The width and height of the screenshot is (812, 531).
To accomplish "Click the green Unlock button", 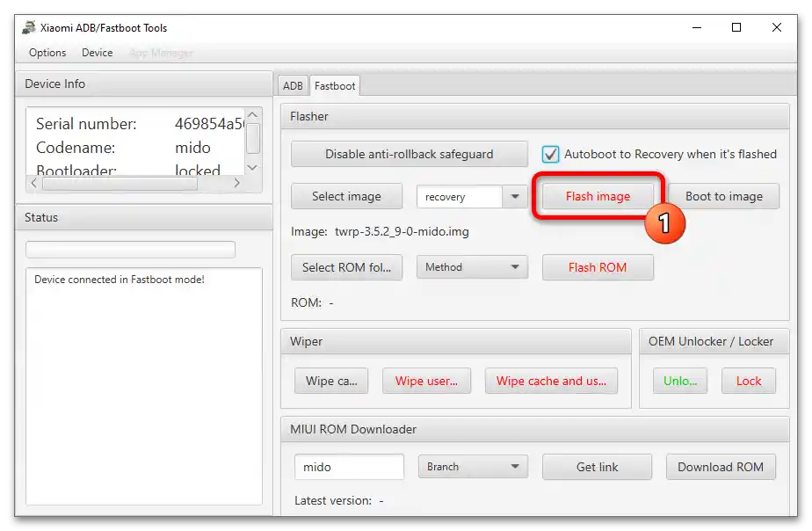I will tap(680, 381).
